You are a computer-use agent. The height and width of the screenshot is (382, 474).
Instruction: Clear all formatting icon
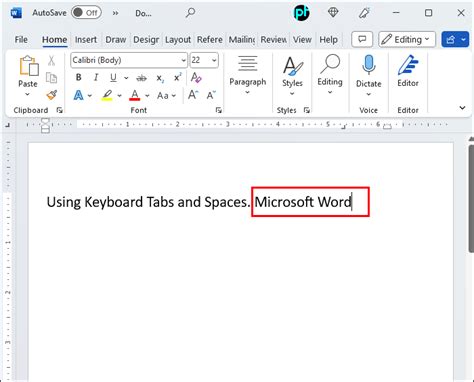pos(196,78)
